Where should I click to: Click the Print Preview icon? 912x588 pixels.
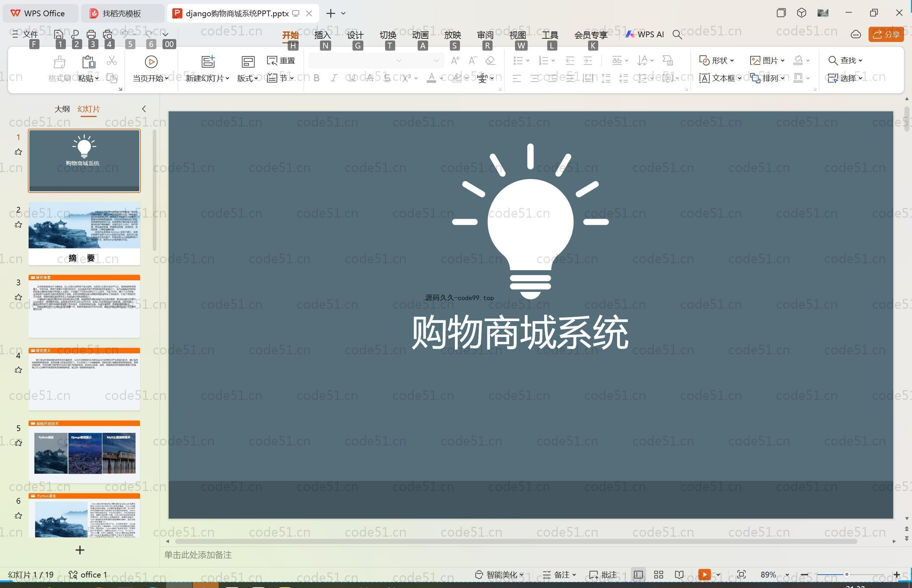[x=108, y=34]
